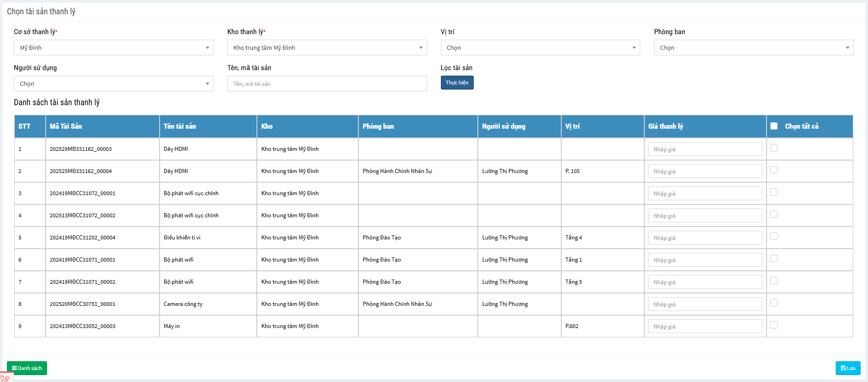Open the Cơ sở thanh lý dropdown
This screenshot has height=382, width=868.
coord(113,48)
